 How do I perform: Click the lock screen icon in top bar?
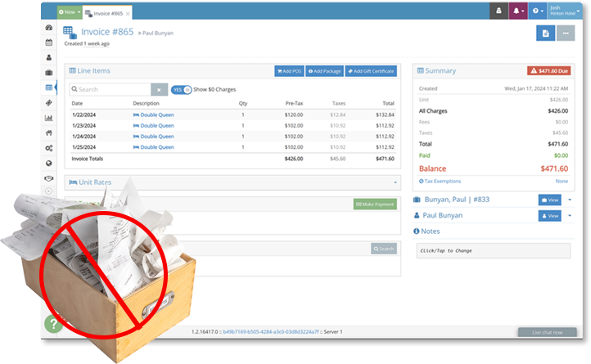click(x=499, y=11)
